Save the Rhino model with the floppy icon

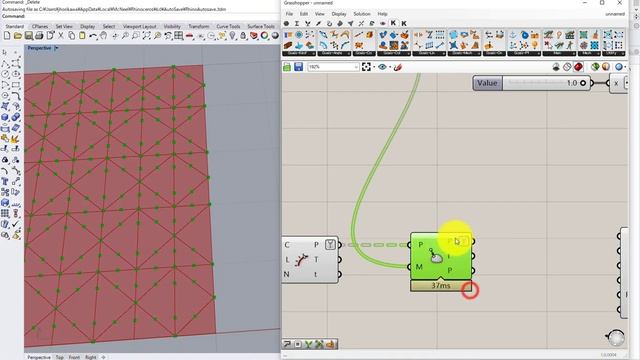(x=29, y=36)
